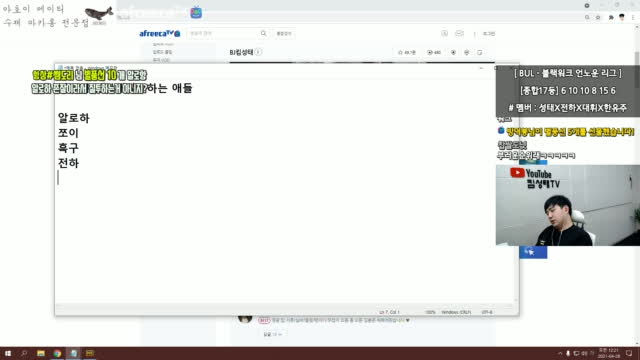Open the Windows notification center
Image resolution: width=640 pixels, height=360 pixels.
click(x=629, y=353)
